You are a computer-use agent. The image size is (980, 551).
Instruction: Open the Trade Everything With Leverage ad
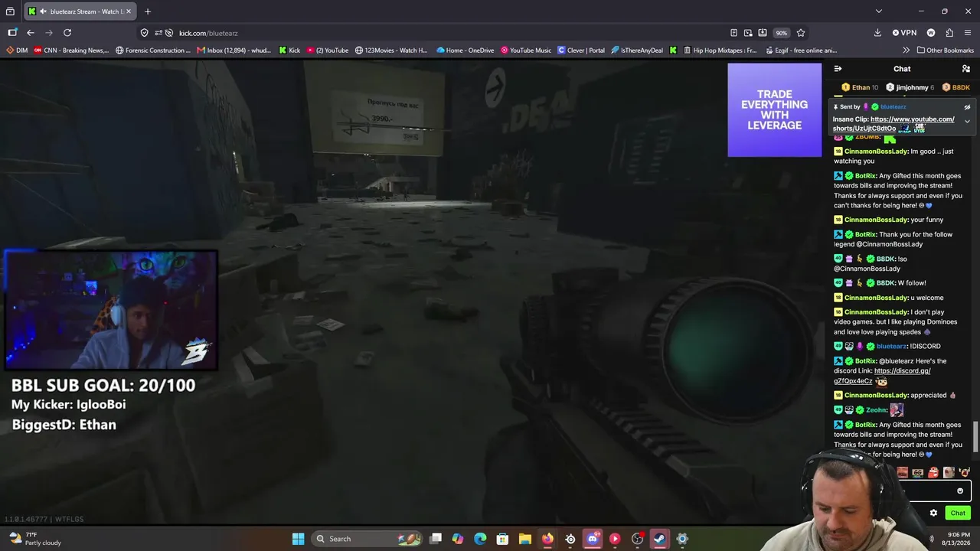pos(774,109)
